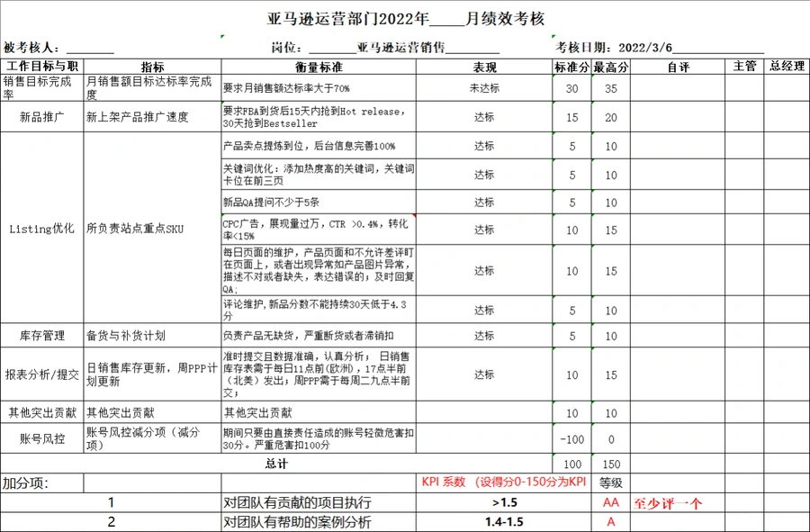810x532 pixels.
Task: Select the >1.5 coefficient cell
Action: 504,502
